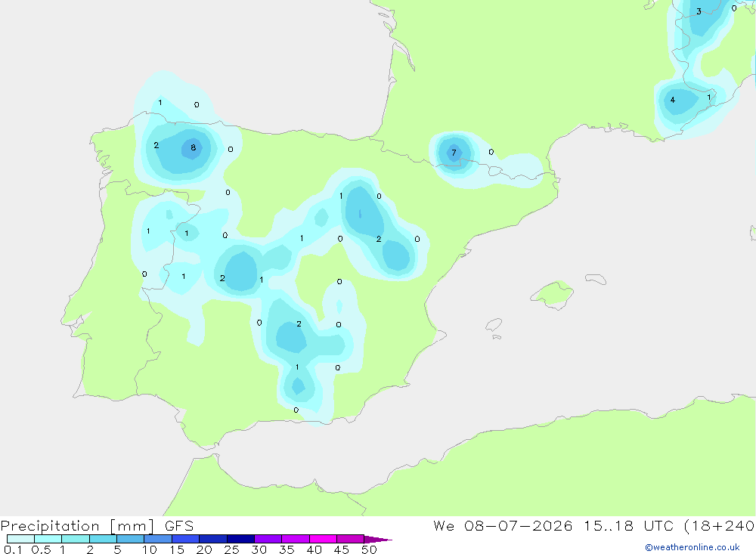
Task: Select the 5 to 10 mm legend swatch
Action: click(x=131, y=539)
